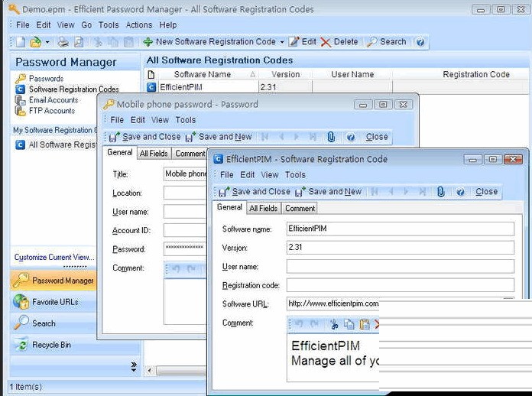Click the Version column header
The width and height of the screenshot is (532, 396).
click(x=285, y=74)
